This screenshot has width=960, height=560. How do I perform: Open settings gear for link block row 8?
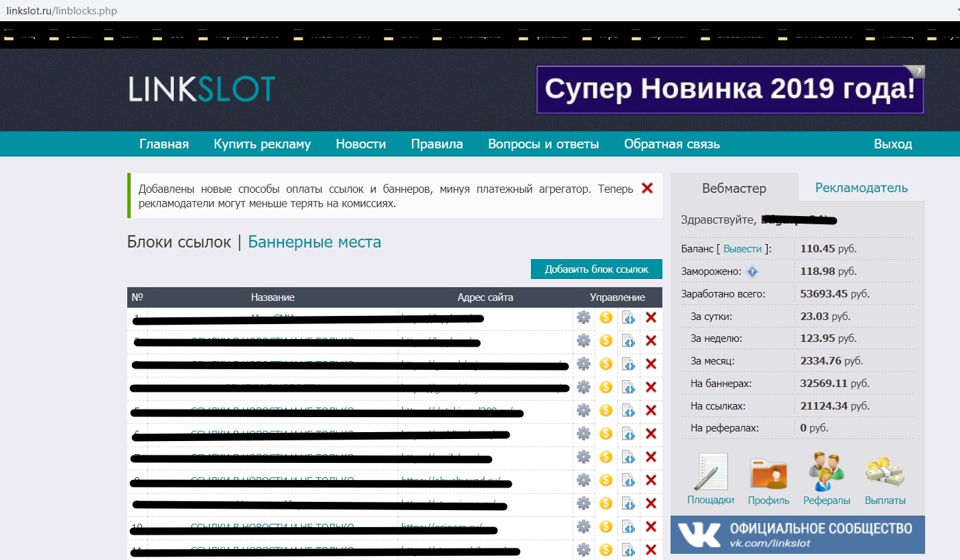click(583, 480)
